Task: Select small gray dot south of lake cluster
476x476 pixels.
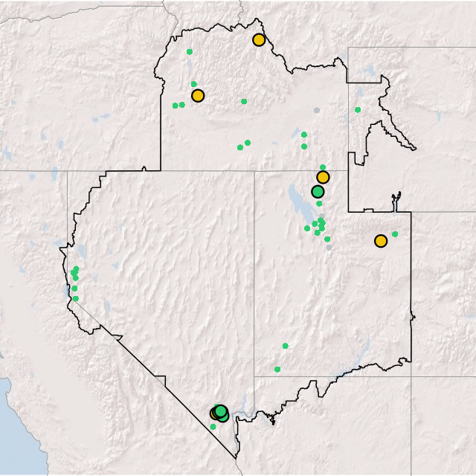Action: pos(329,248)
